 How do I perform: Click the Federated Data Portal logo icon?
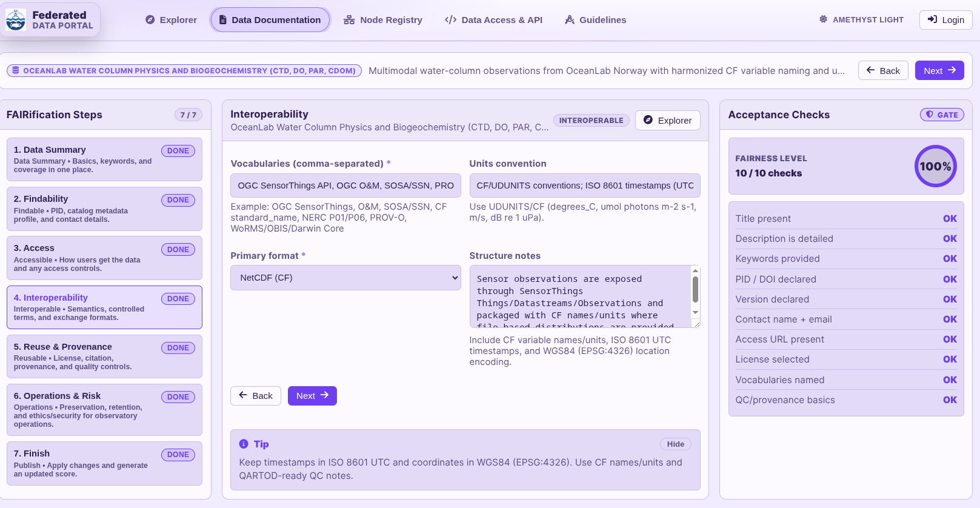16,20
